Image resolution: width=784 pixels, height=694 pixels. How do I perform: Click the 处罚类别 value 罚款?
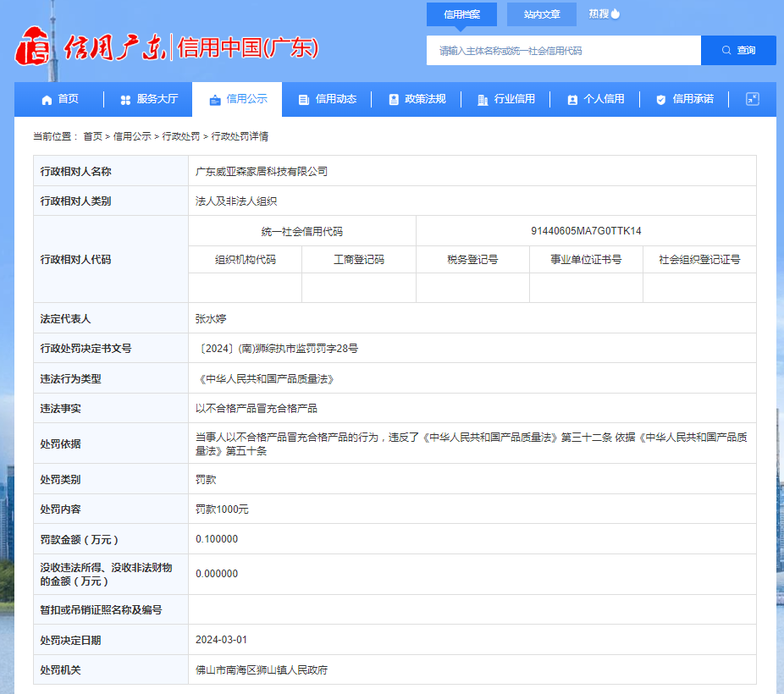(206, 480)
